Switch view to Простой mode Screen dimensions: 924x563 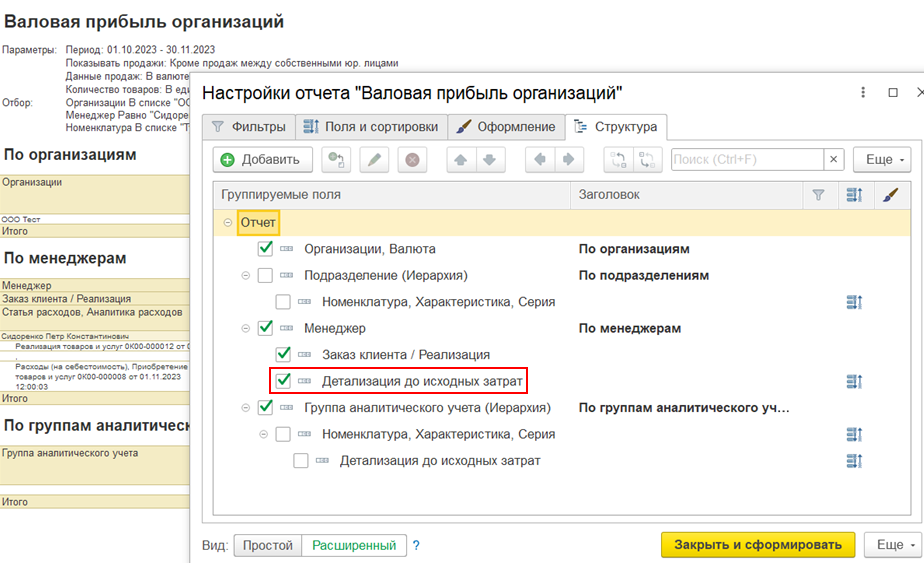[268, 545]
